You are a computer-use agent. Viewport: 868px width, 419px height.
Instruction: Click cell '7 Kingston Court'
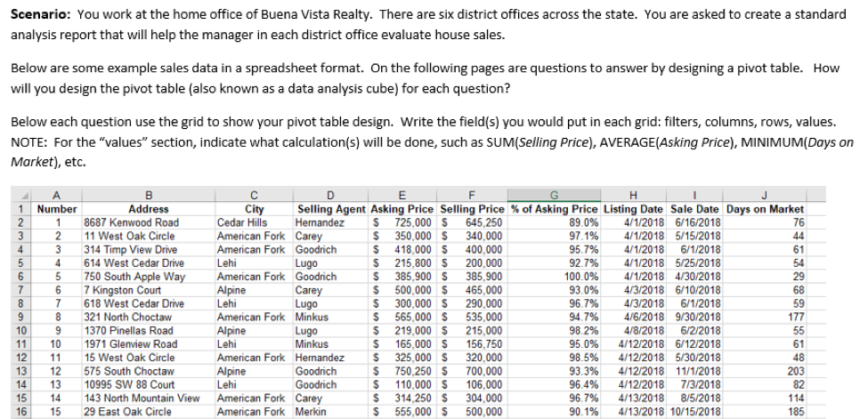point(149,290)
